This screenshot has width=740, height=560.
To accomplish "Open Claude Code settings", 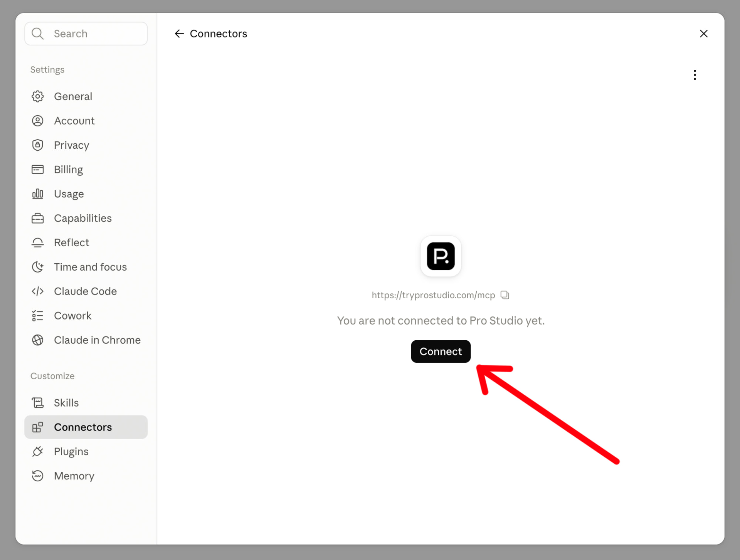I will pos(86,291).
